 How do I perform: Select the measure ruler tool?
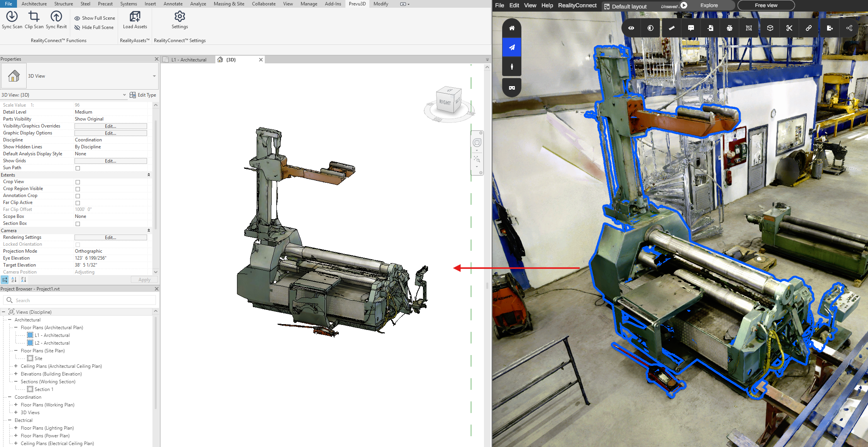672,28
